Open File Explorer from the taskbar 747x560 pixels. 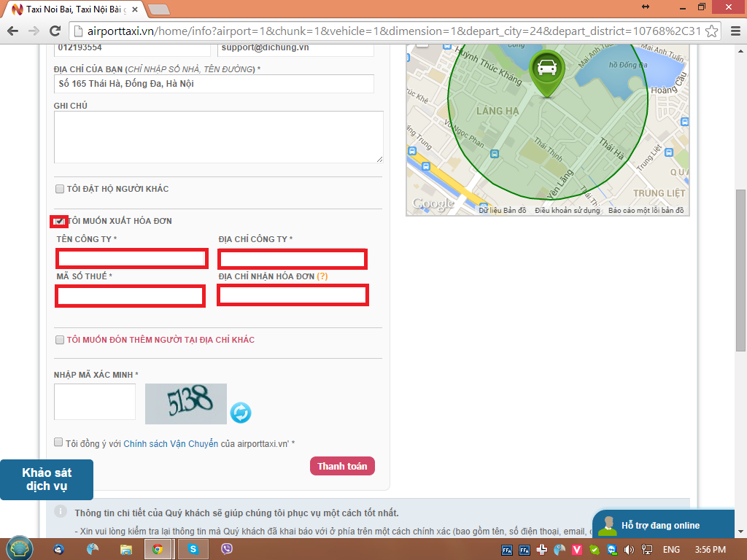click(x=126, y=549)
